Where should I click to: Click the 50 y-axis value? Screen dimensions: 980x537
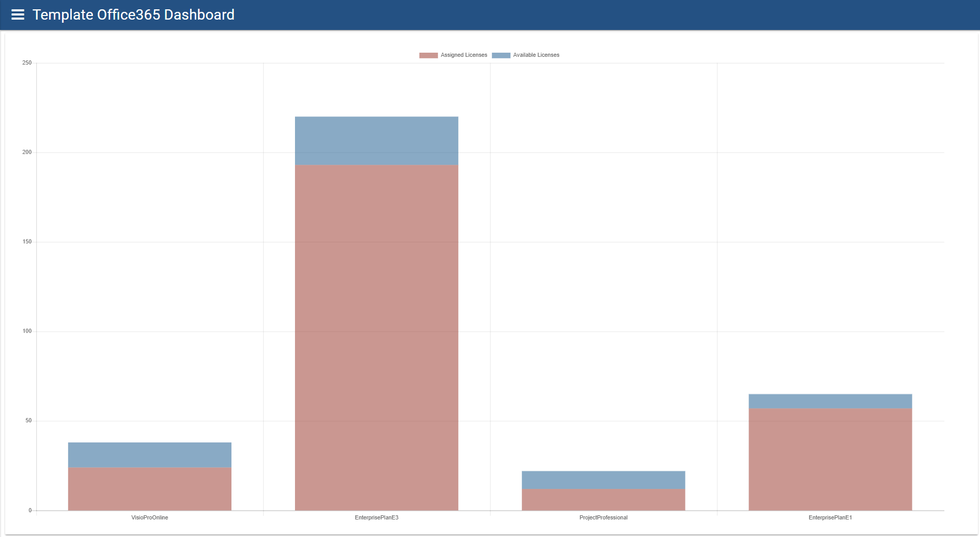coord(28,421)
